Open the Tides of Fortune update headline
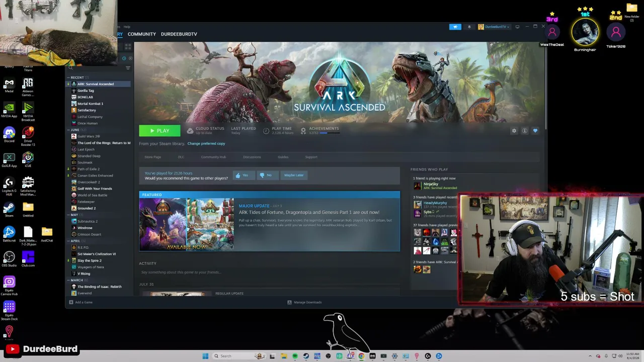This screenshot has height=362, width=644. pos(309,212)
